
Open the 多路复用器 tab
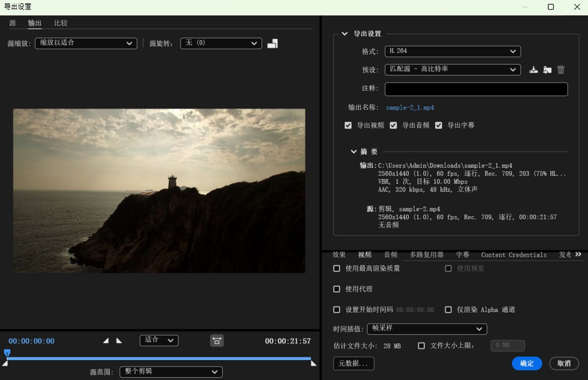coord(427,255)
